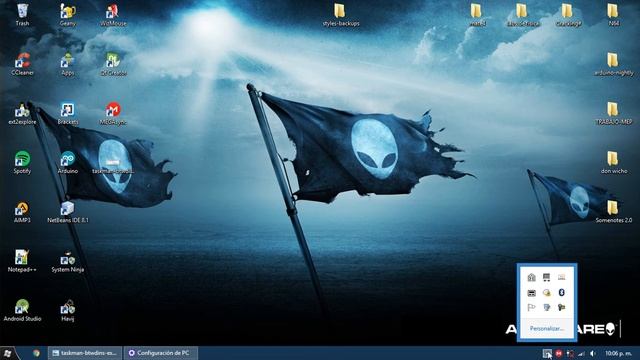Image resolution: width=640 pixels, height=360 pixels.
Task: Open NetBeans IDE 8.1 shortcut
Action: [68, 212]
